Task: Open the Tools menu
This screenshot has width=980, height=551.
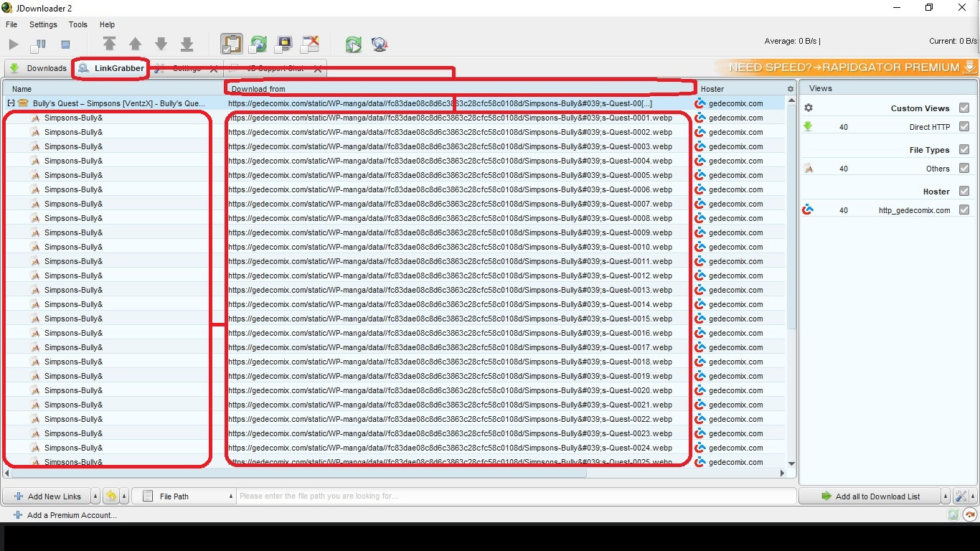Action: coord(78,24)
